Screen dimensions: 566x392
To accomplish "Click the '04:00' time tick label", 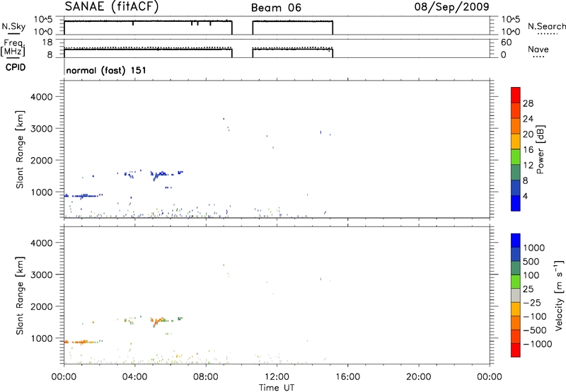I will (134, 377).
